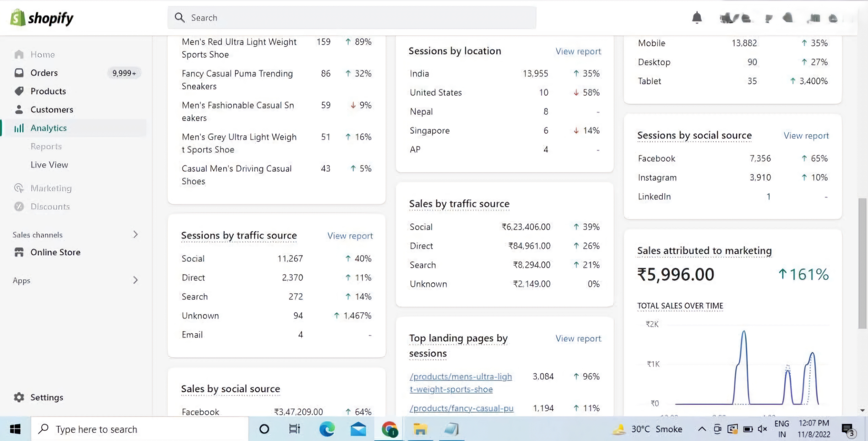Click the Settings gear icon
The width and height of the screenshot is (868, 441).
coord(19,397)
